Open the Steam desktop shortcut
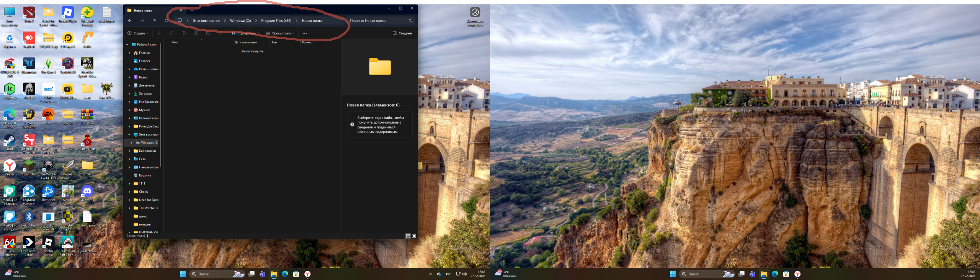Screen dimensions: 980x280 9,141
